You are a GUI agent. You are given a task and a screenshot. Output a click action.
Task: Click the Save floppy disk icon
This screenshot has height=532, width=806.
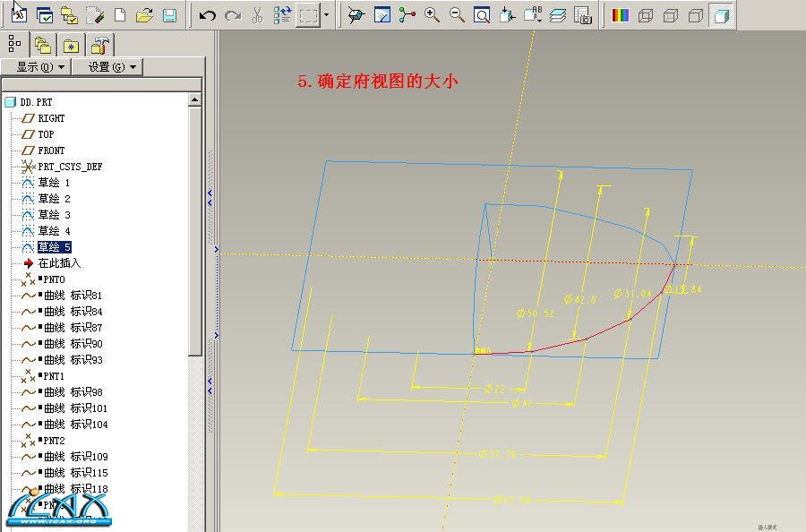(169, 15)
